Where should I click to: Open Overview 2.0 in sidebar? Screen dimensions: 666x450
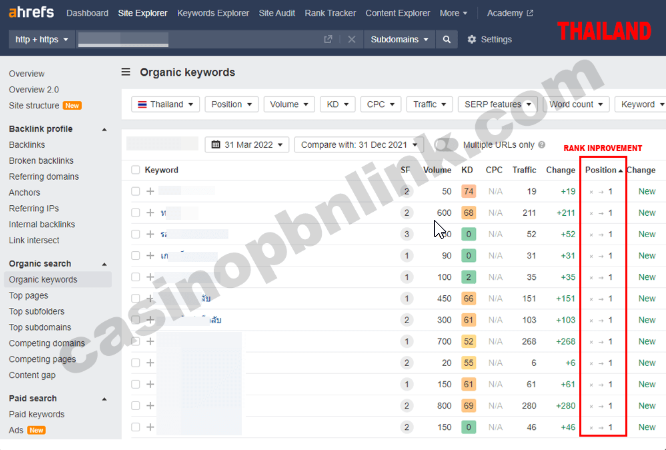(x=34, y=90)
